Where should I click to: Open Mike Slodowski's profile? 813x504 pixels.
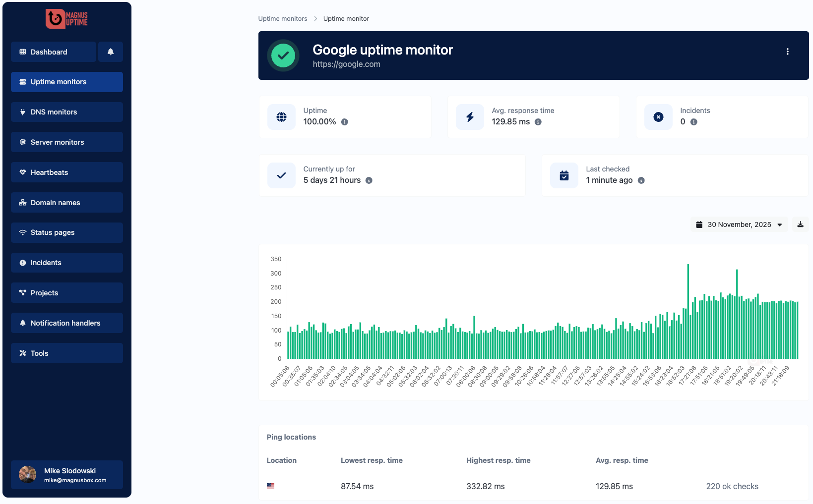[66, 474]
